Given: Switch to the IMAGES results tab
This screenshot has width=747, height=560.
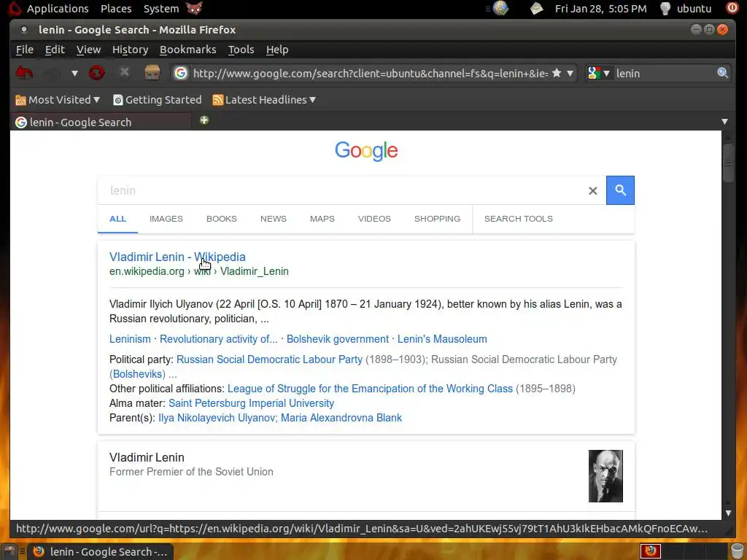Looking at the screenshot, I should pyautogui.click(x=166, y=219).
